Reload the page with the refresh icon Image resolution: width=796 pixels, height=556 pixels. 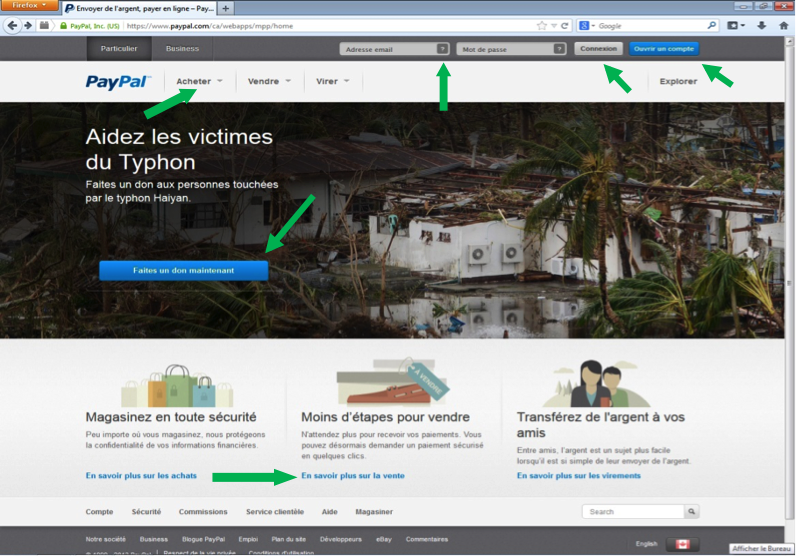click(564, 25)
